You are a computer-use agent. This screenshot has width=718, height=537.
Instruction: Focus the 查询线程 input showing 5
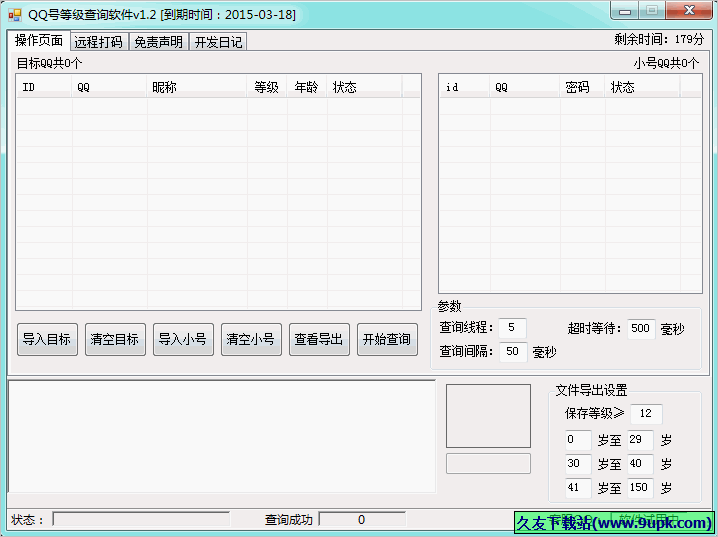pos(512,328)
